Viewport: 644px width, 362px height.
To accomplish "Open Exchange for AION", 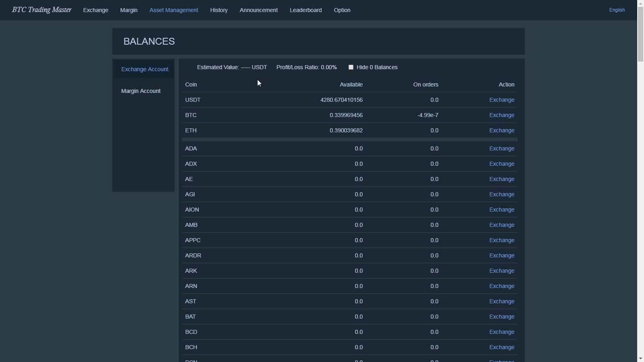I will coord(502,210).
